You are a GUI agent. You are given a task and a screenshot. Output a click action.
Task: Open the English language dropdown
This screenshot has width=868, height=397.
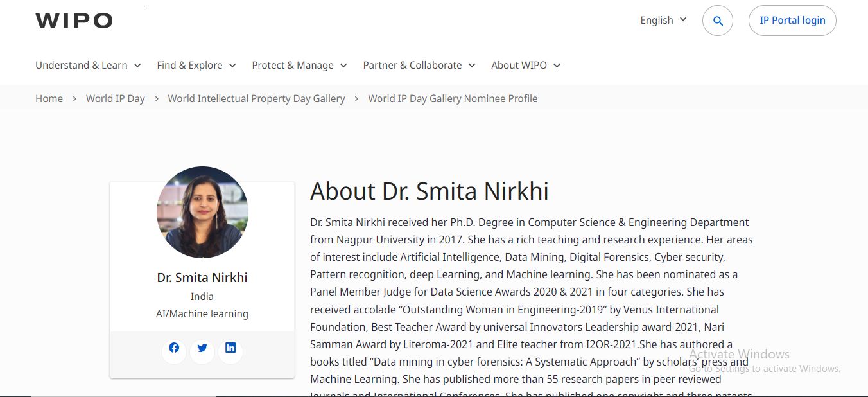point(663,21)
